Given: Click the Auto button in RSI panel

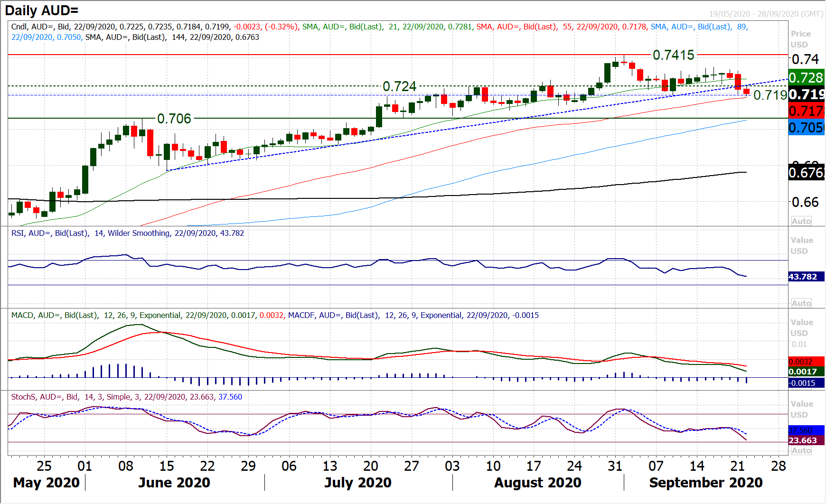Looking at the screenshot, I should [801, 303].
